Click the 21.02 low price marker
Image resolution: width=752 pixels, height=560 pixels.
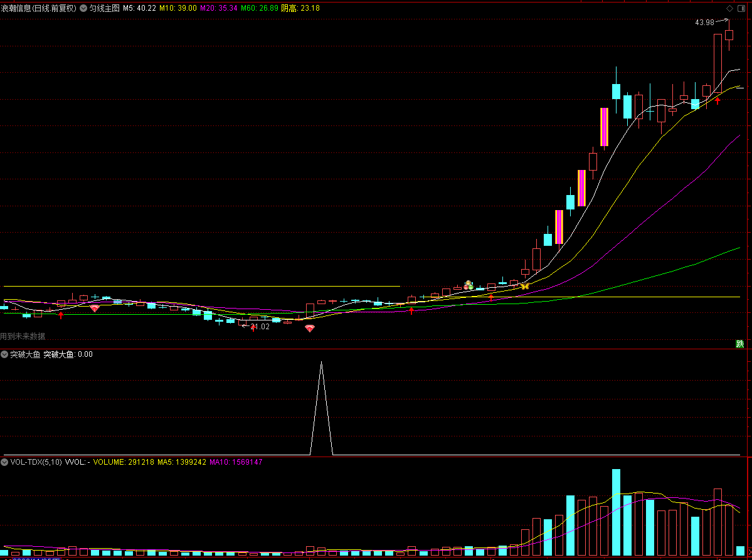point(260,327)
